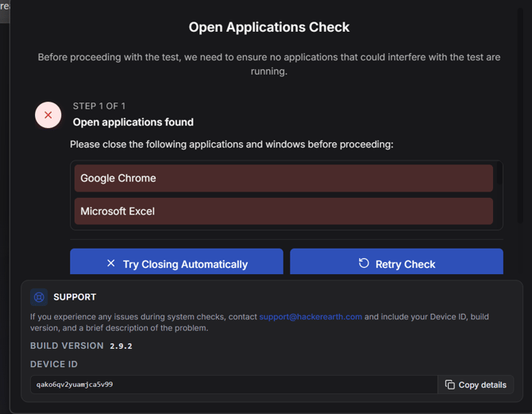Click the Open applications found title

[x=133, y=122]
